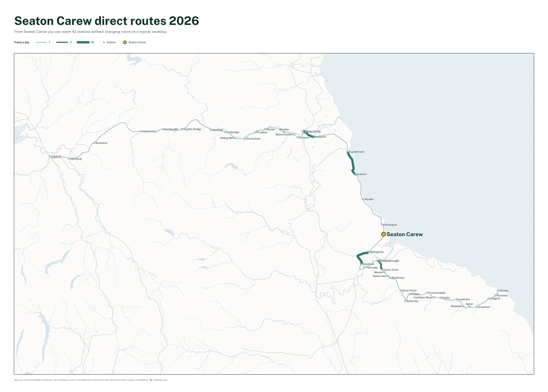
Task: Select the Bardon Mill station label
Action: pos(171,129)
